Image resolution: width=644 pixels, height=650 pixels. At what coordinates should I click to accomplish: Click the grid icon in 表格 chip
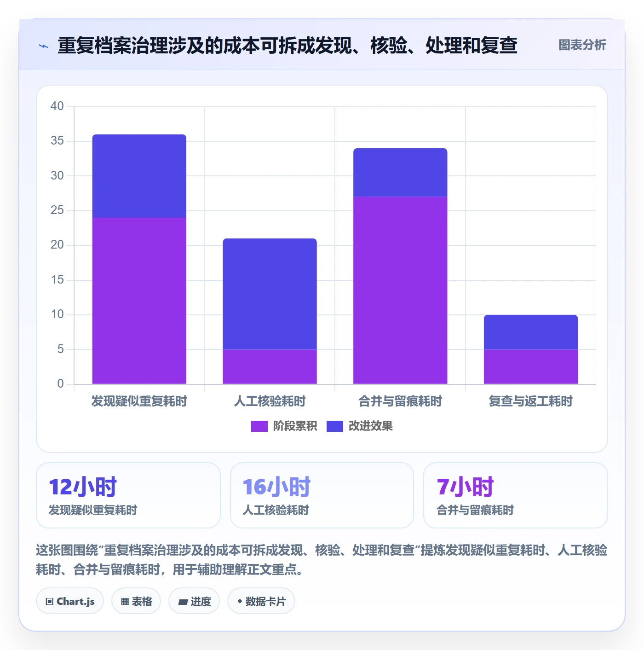coord(125,602)
